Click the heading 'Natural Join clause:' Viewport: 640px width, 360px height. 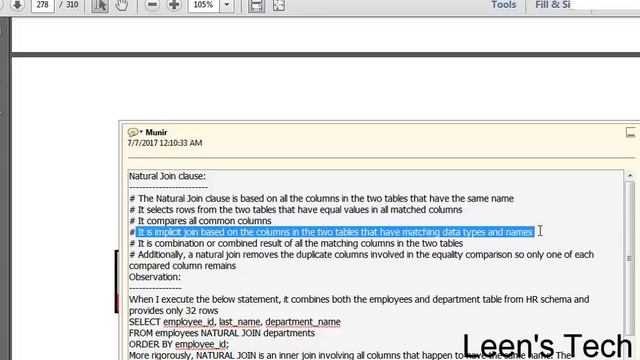coord(167,176)
